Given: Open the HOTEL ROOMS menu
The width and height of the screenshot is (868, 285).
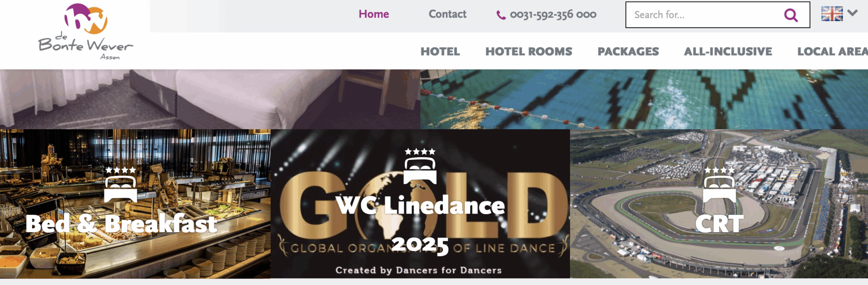Looking at the screenshot, I should point(529,51).
